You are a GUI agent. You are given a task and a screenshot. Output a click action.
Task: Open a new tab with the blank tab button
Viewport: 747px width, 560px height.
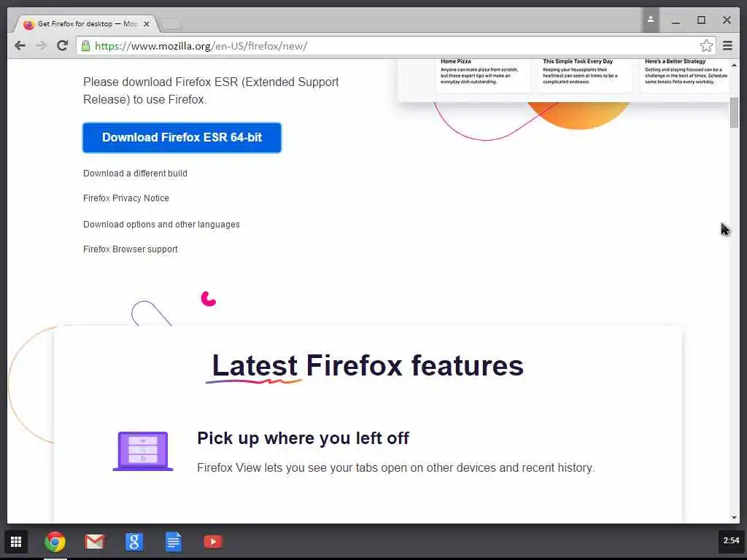click(x=171, y=24)
